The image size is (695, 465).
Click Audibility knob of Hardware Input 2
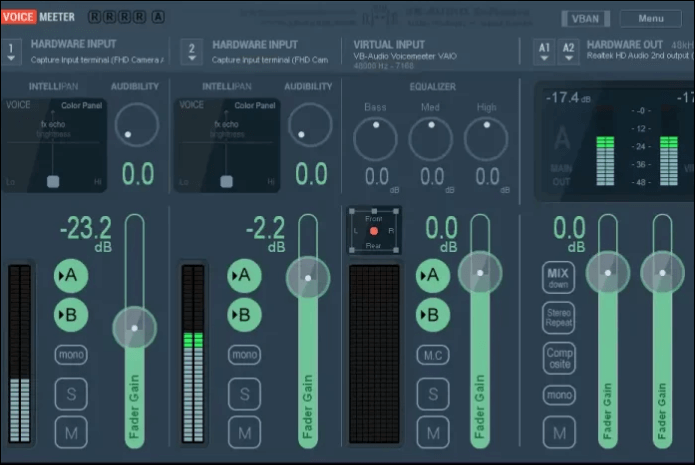[310, 125]
